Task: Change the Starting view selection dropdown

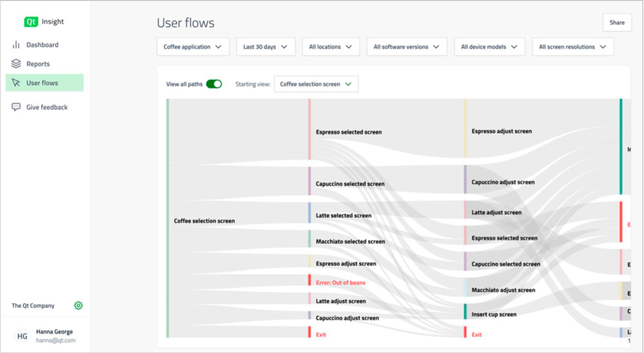Action: 316,84
